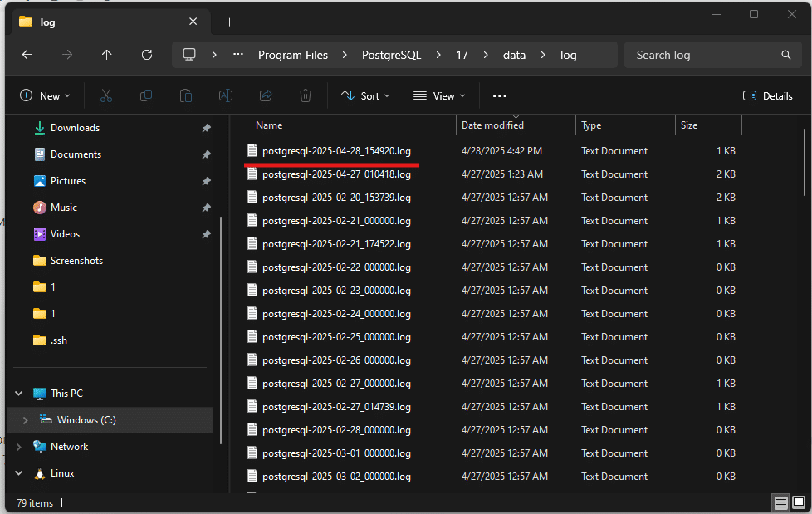Toggle the Details pane
Image resolution: width=812 pixels, height=514 pixels.
[767, 95]
